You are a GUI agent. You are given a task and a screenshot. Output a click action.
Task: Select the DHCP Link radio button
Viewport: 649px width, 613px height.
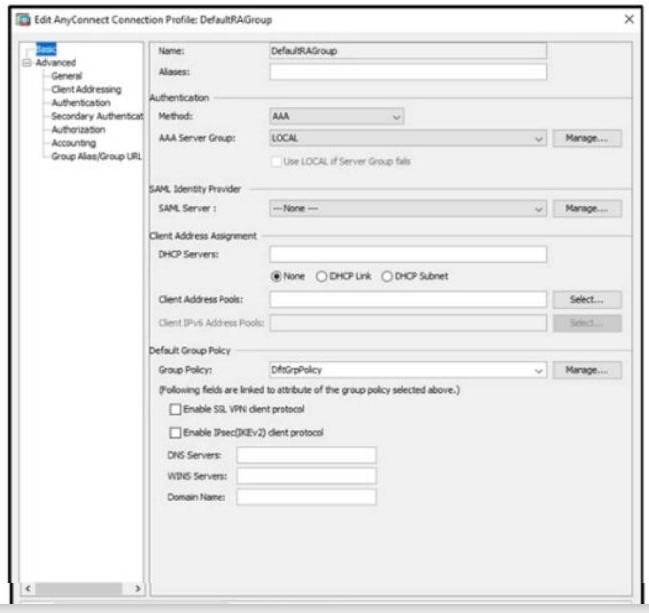coord(322,277)
